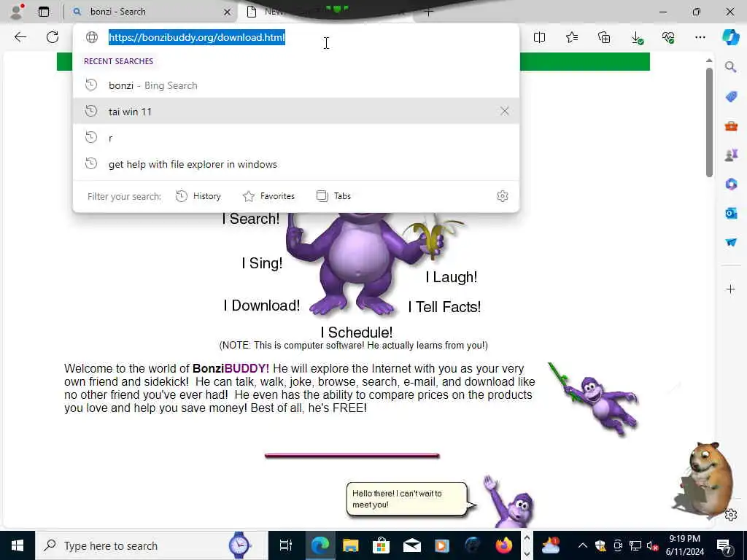Open the tab actions menu icon
747x560 pixels.
tap(44, 12)
